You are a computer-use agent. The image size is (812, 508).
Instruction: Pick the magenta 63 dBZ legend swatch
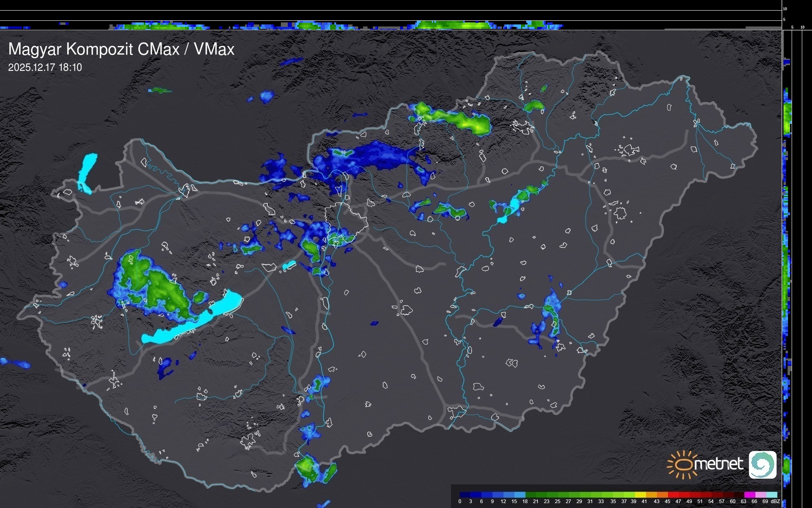(x=749, y=495)
